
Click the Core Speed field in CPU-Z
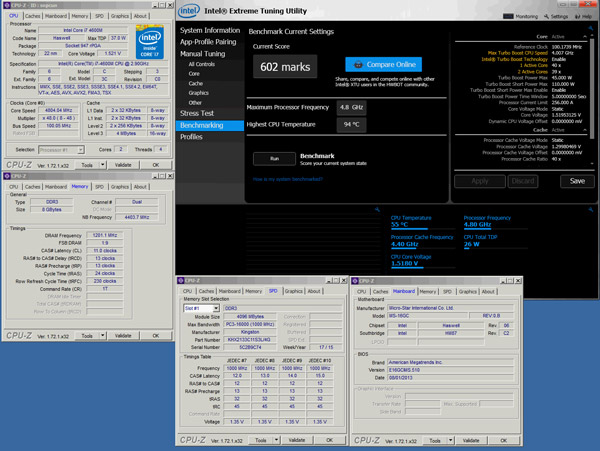(x=59, y=111)
